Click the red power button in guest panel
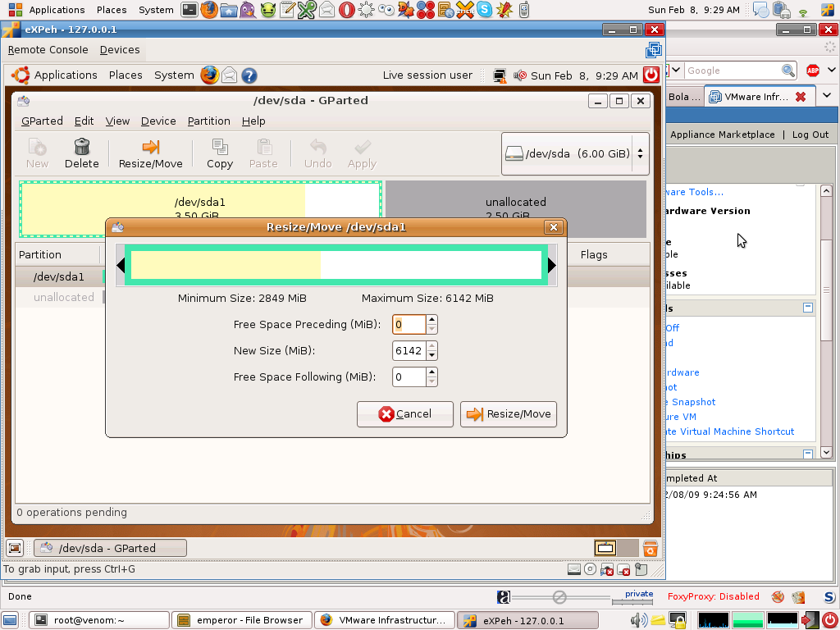 (x=651, y=75)
